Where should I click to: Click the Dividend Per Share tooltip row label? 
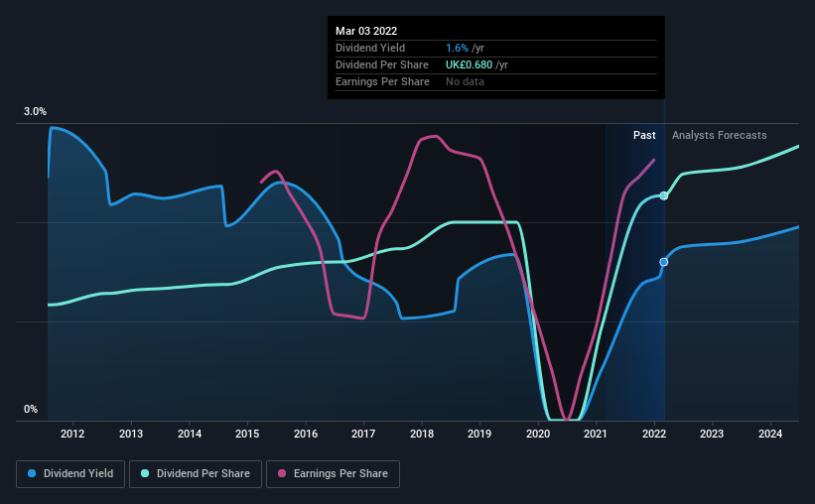382,64
